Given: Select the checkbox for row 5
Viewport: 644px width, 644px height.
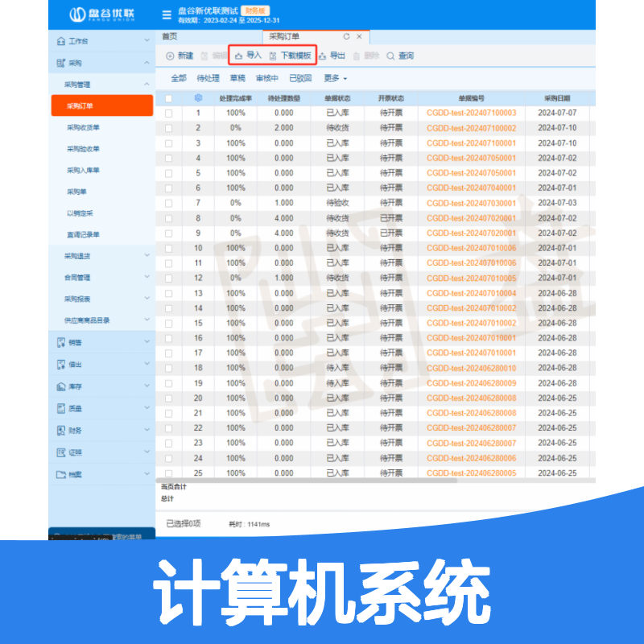Looking at the screenshot, I should point(168,173).
